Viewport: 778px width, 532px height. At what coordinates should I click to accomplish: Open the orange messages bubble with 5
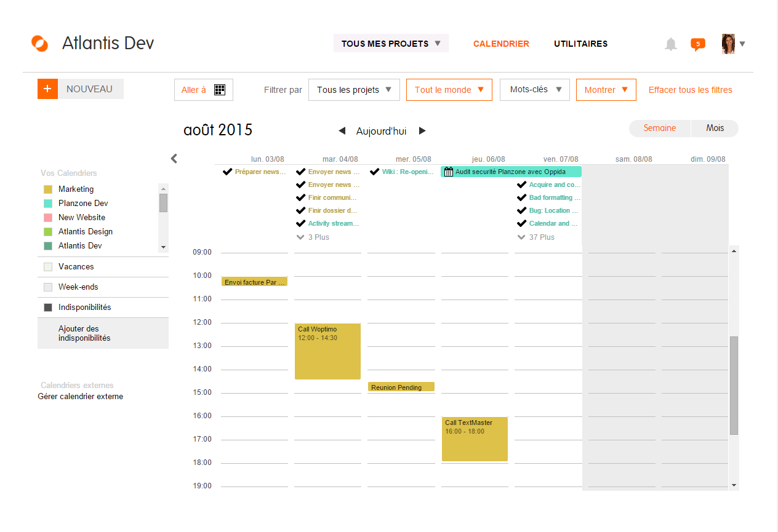tap(697, 44)
